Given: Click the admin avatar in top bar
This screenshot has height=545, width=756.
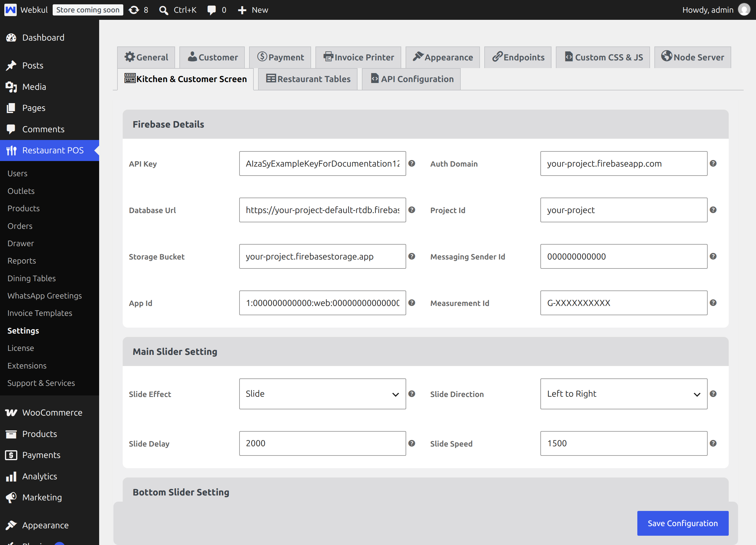Looking at the screenshot, I should (744, 10).
